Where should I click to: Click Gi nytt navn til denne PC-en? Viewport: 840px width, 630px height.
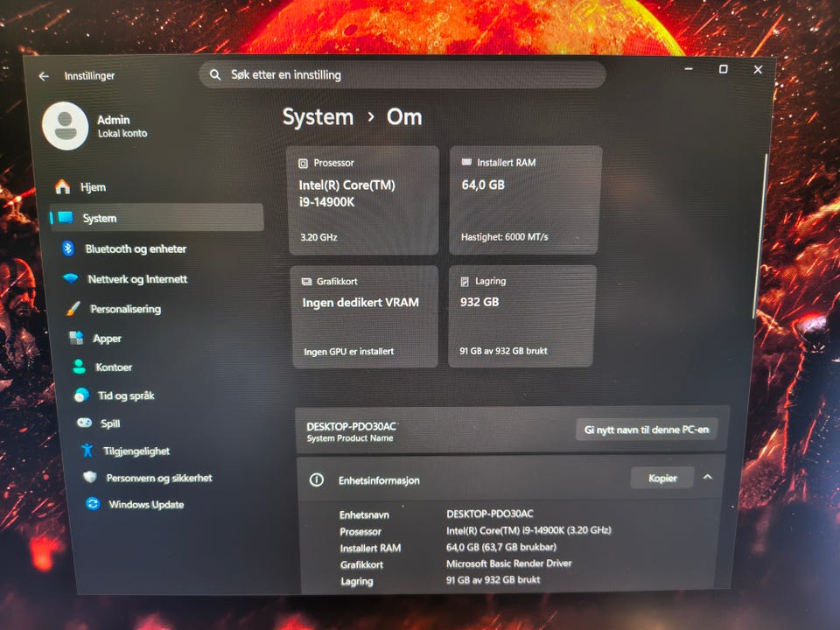[x=646, y=430]
